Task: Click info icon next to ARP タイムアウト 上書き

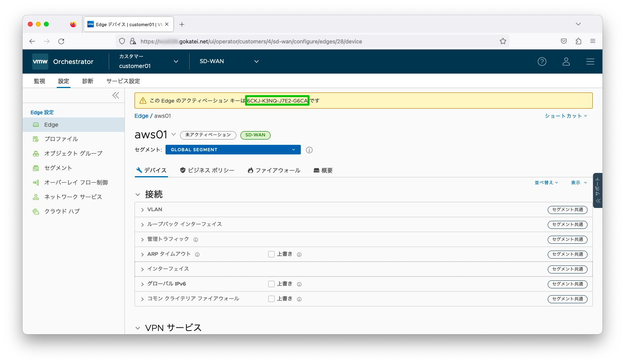Action: tap(299, 255)
